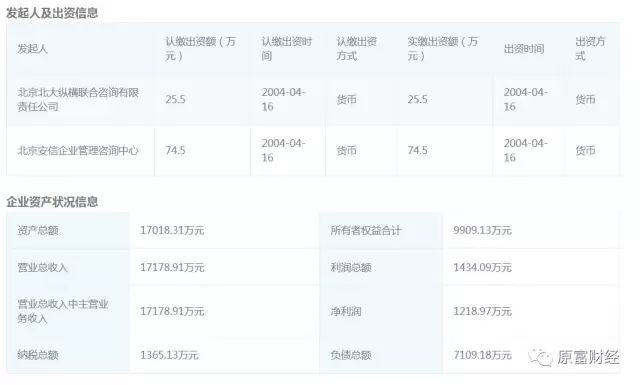Viewport: 640px width, 385px height.
Task: Select the 资产总额 label
Action: (x=38, y=231)
